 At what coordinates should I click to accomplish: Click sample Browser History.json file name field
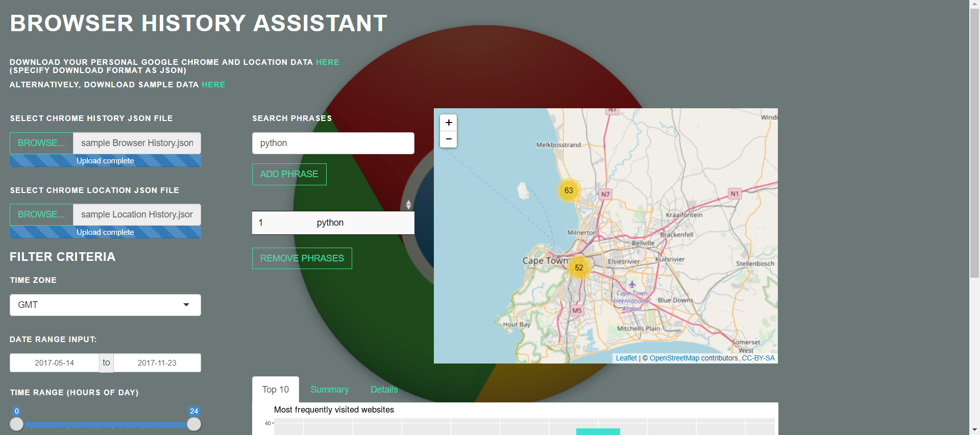point(137,143)
